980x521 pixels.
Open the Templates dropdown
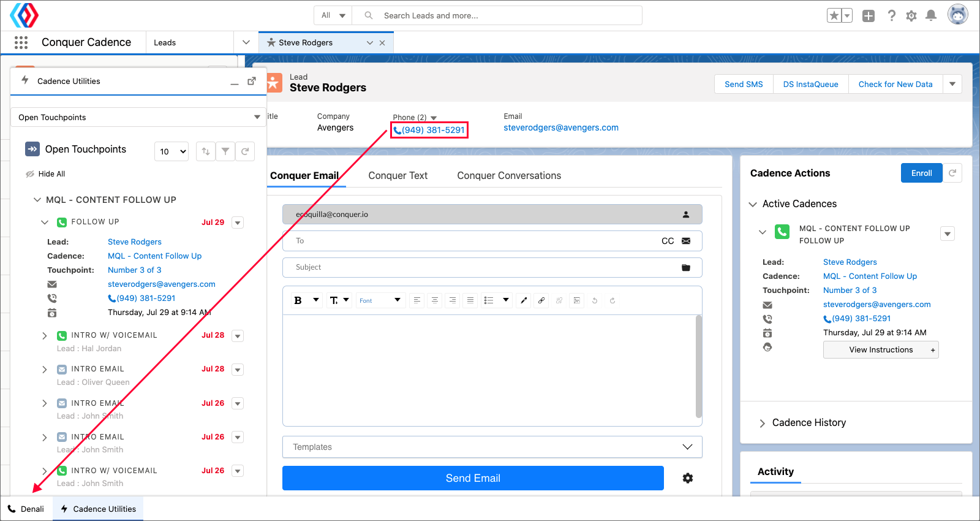coord(492,447)
